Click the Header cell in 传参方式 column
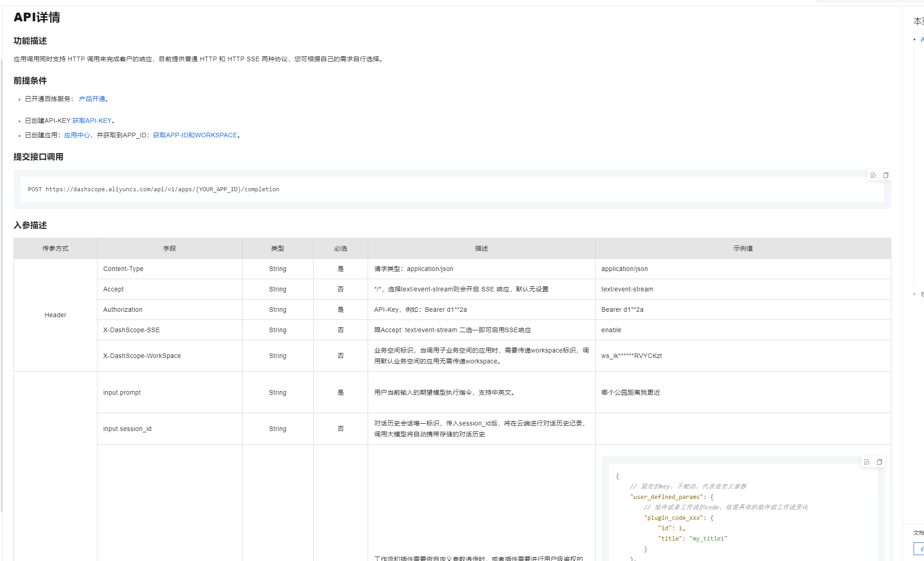The width and height of the screenshot is (924, 561). (x=55, y=315)
